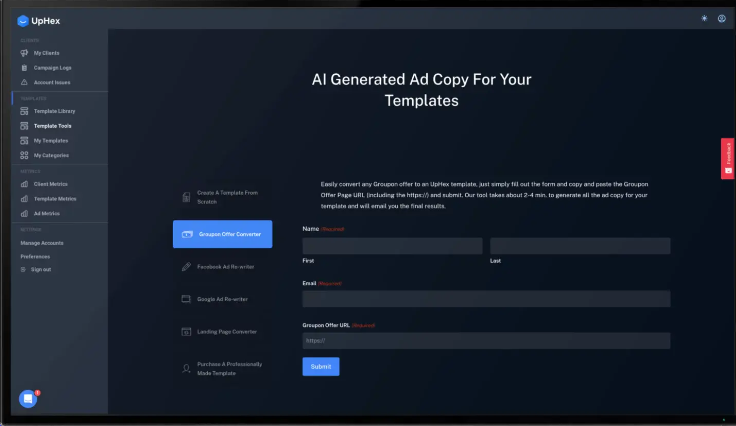Open Manage Accounts settings
Viewport: 736px width, 426px height.
pyautogui.click(x=42, y=243)
